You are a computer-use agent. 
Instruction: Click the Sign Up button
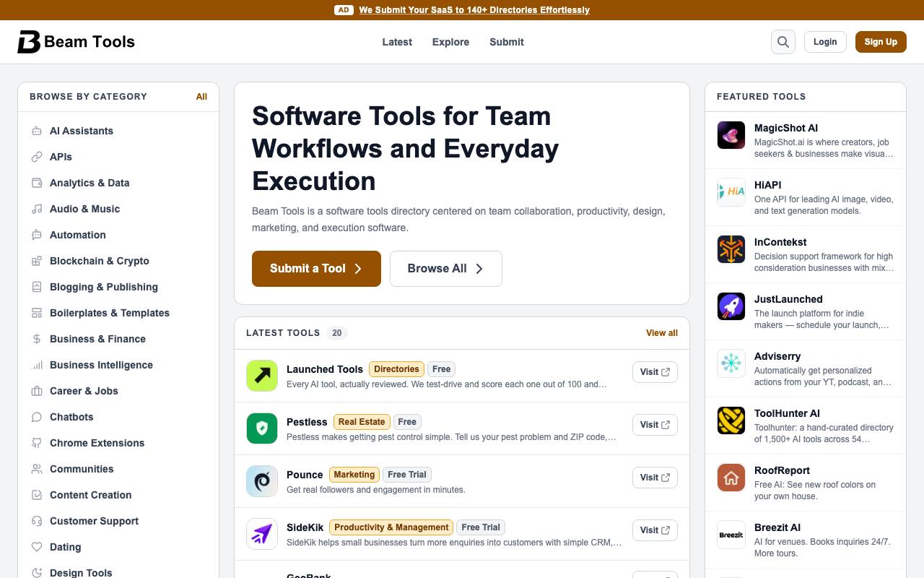(x=881, y=42)
